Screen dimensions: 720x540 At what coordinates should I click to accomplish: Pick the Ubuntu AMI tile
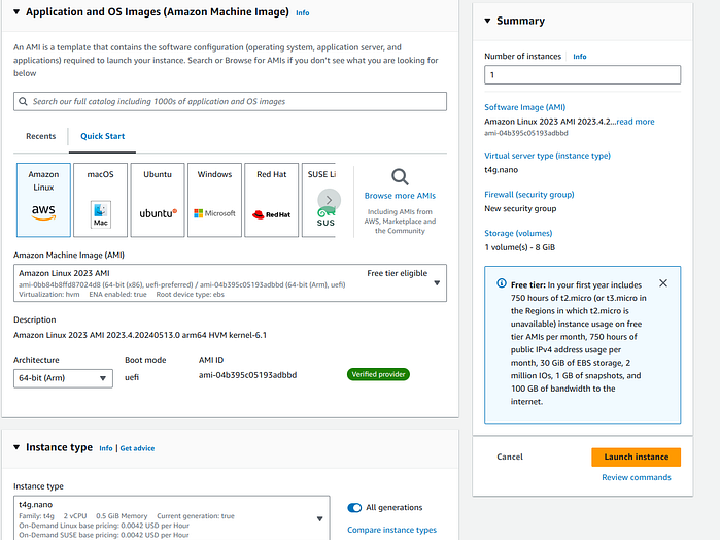(157, 200)
